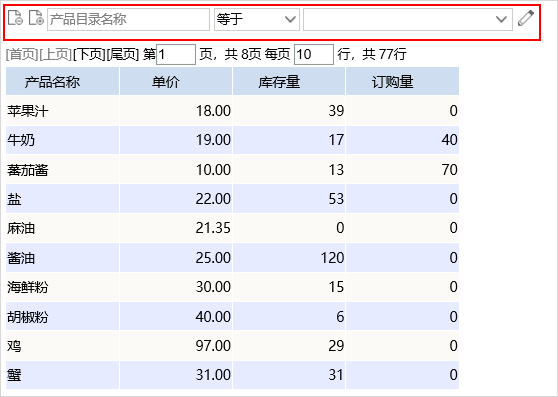The image size is (558, 397).
Task: Select the 海鲜粉 product cell
Action: tap(62, 287)
